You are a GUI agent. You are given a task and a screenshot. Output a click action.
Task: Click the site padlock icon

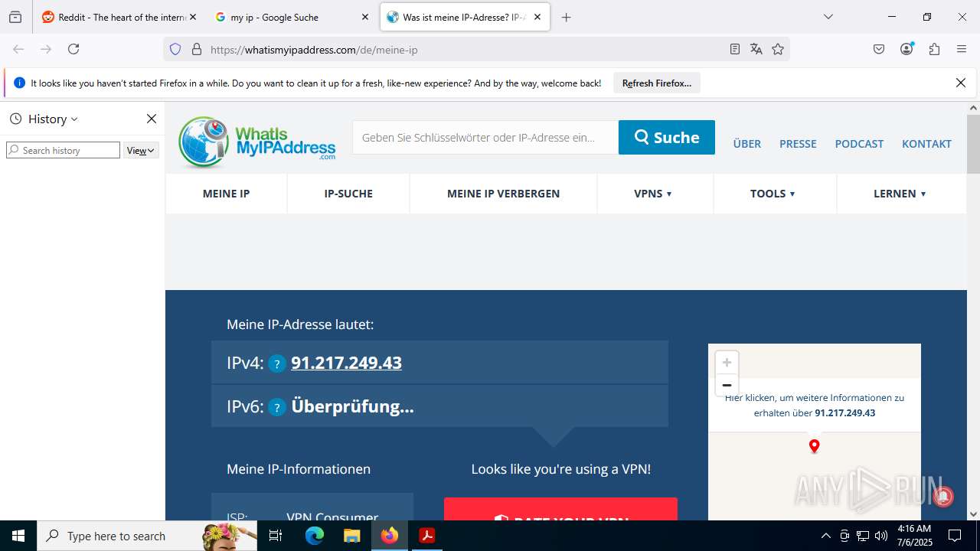(197, 49)
